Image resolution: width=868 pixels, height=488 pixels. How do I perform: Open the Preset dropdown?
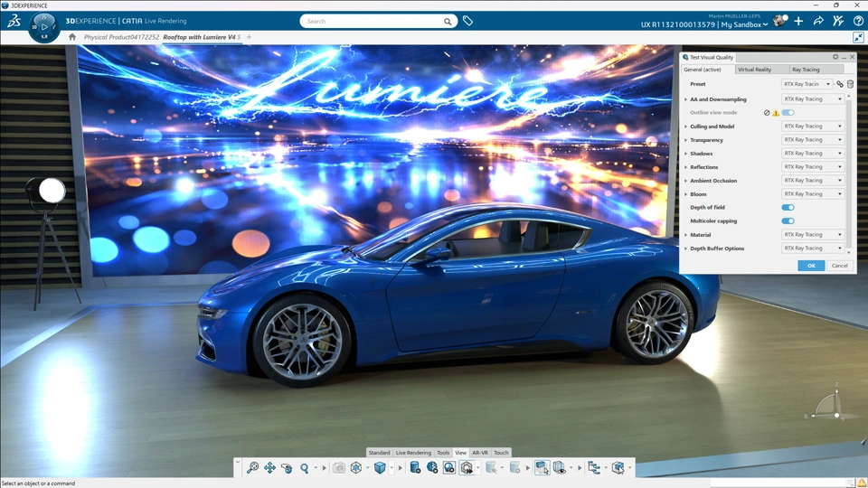pyautogui.click(x=807, y=84)
